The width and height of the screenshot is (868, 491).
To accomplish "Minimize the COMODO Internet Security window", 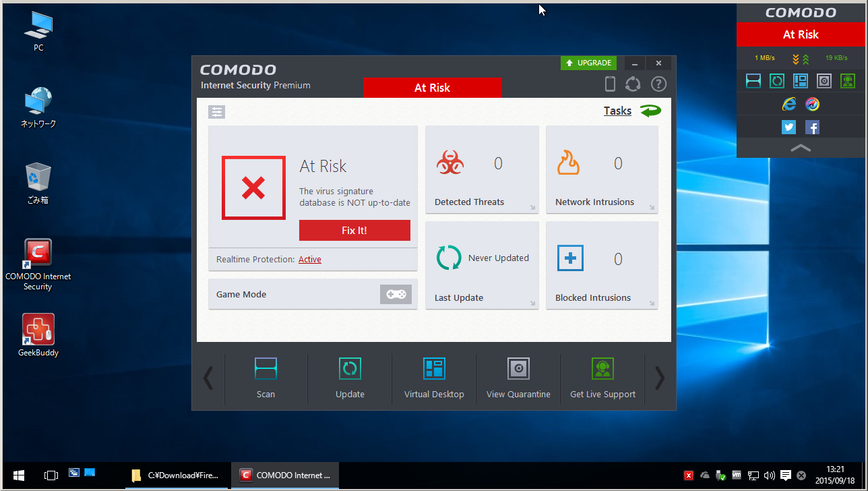I will tap(635, 63).
